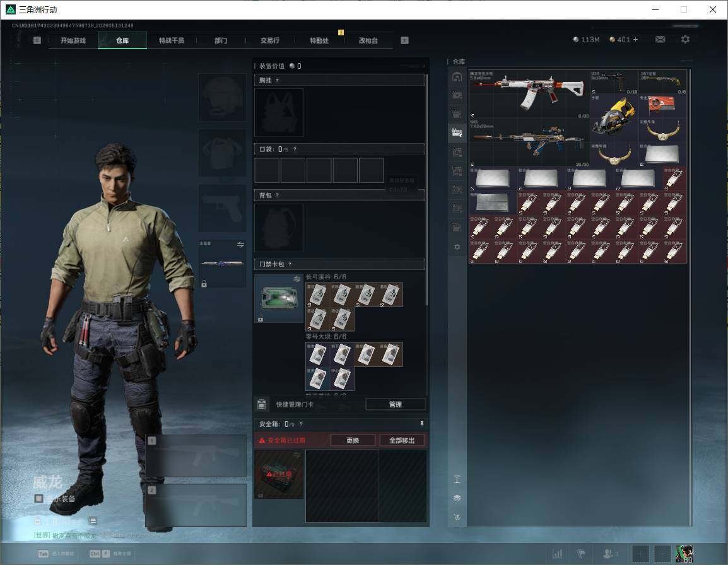The image size is (728, 565).
Task: Open settings via top-right gear icon
Action: click(685, 40)
